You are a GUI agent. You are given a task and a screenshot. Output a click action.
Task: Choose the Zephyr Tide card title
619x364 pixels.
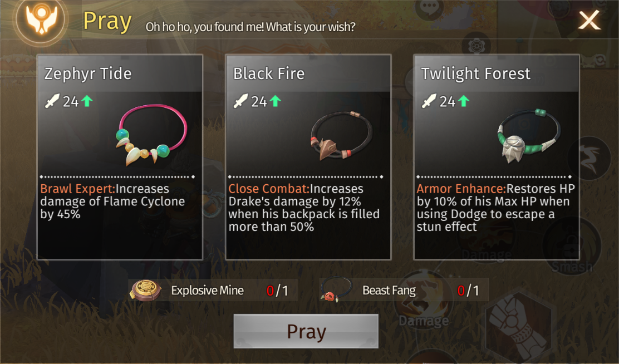click(87, 74)
